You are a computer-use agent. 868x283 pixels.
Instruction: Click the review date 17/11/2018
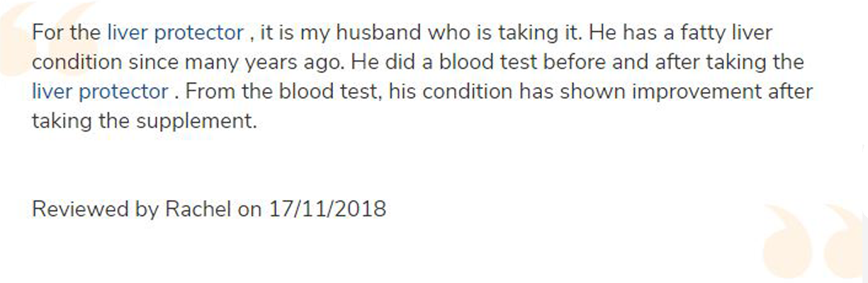pyautogui.click(x=327, y=209)
